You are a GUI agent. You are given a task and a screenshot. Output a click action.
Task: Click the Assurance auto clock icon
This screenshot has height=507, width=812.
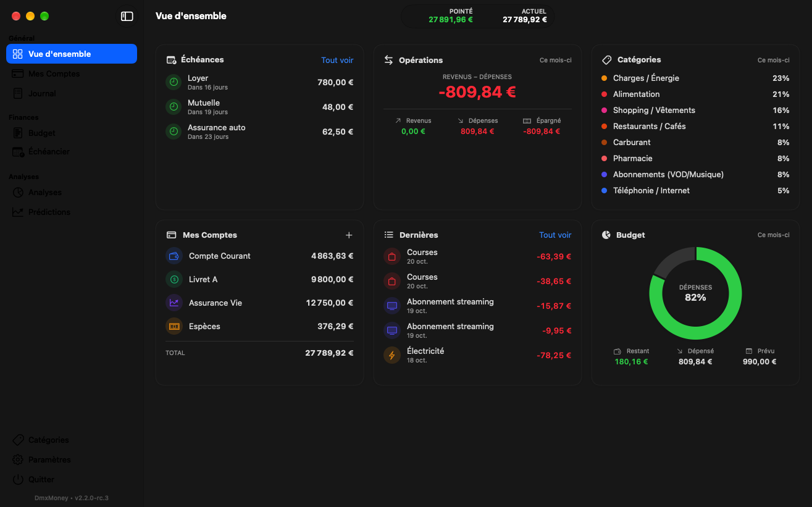pyautogui.click(x=174, y=132)
